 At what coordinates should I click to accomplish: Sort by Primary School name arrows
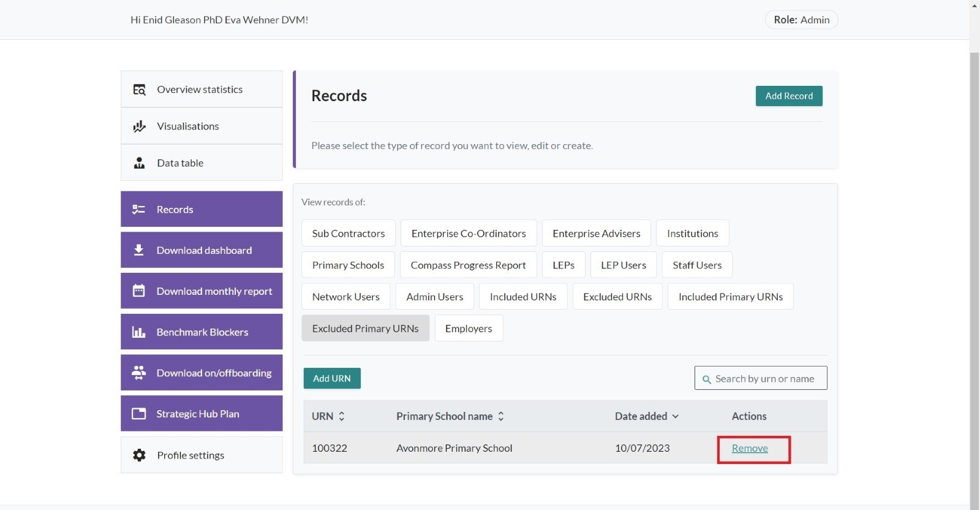(x=500, y=416)
